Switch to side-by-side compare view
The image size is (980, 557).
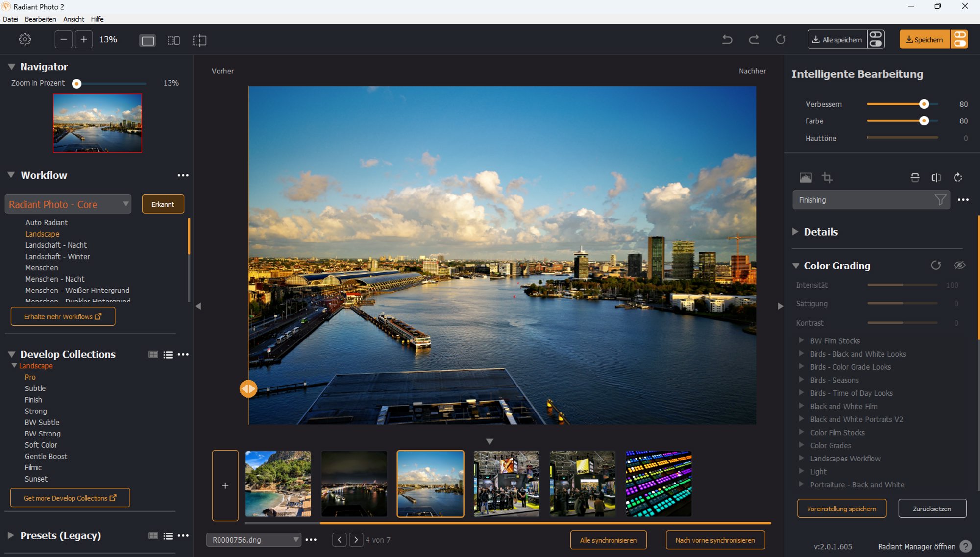coord(173,40)
